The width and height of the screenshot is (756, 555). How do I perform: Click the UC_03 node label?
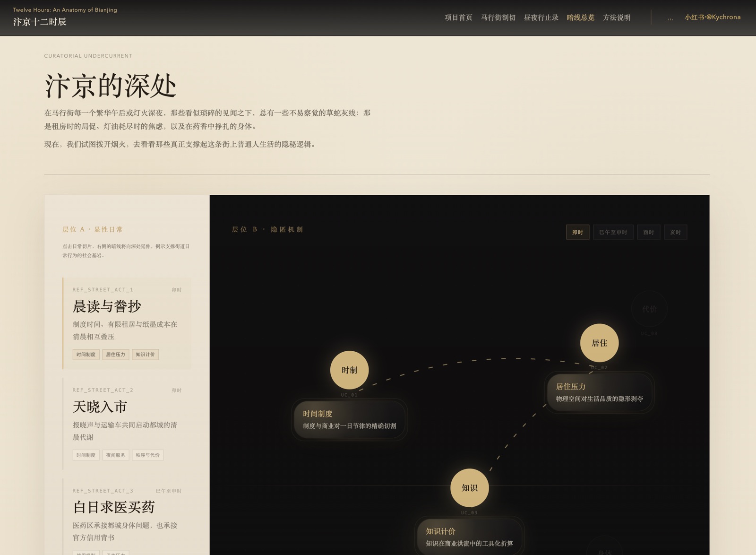pyautogui.click(x=469, y=512)
